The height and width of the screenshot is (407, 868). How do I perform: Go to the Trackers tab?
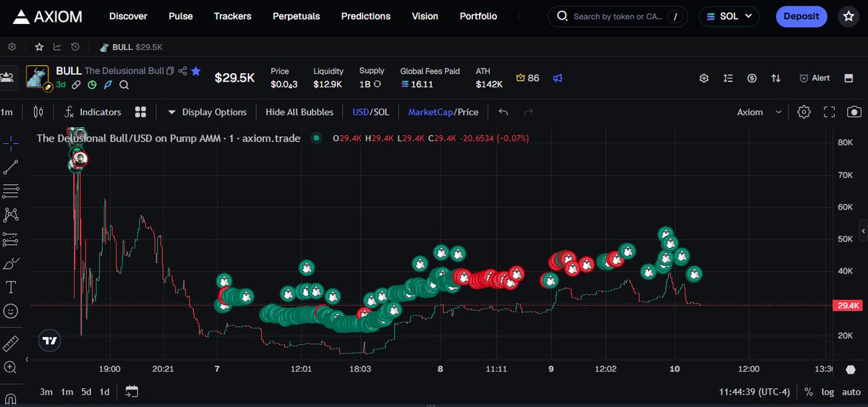click(x=233, y=16)
